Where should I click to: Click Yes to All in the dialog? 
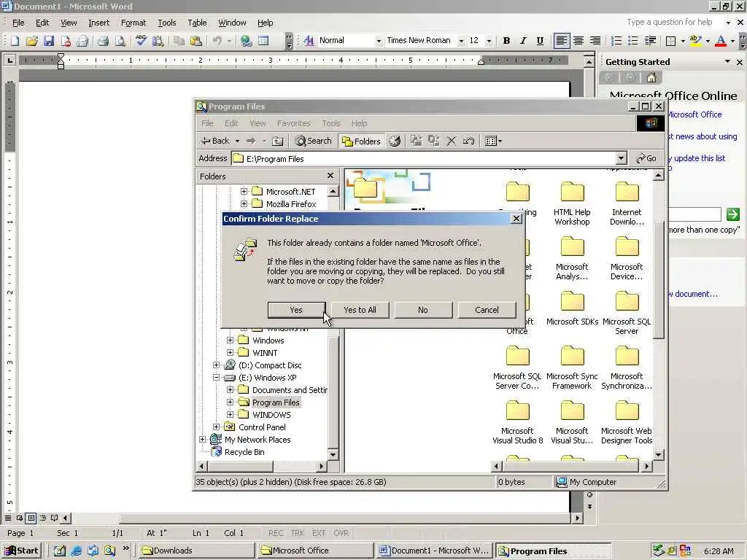(x=360, y=310)
